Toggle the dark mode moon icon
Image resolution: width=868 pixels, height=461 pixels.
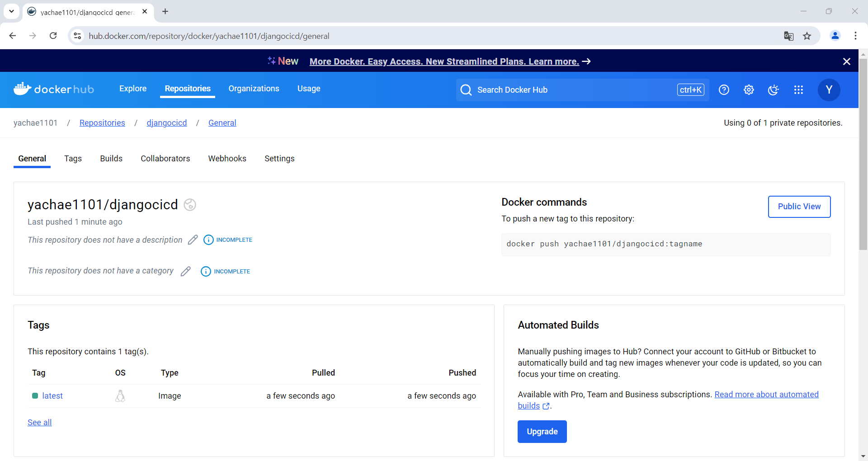click(774, 90)
